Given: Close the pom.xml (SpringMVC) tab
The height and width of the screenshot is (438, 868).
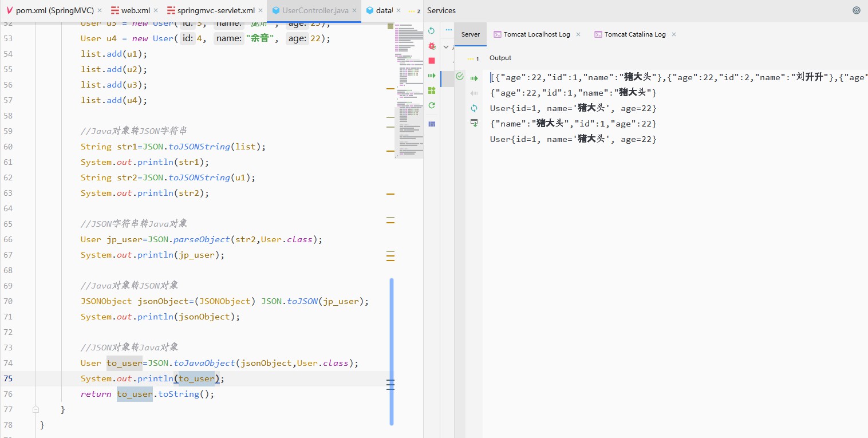Looking at the screenshot, I should pos(100,11).
